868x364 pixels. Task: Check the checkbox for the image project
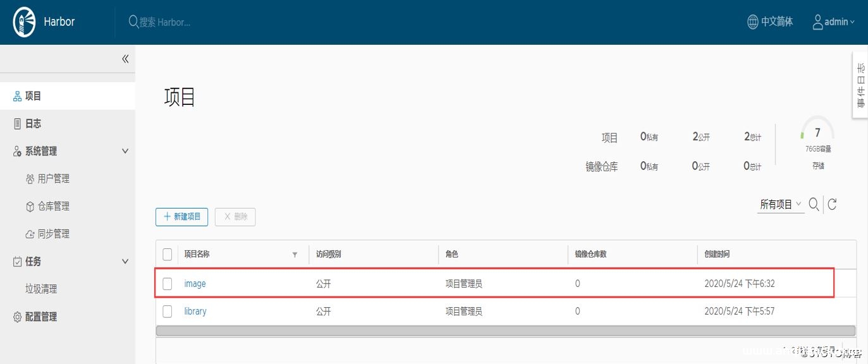pos(167,283)
